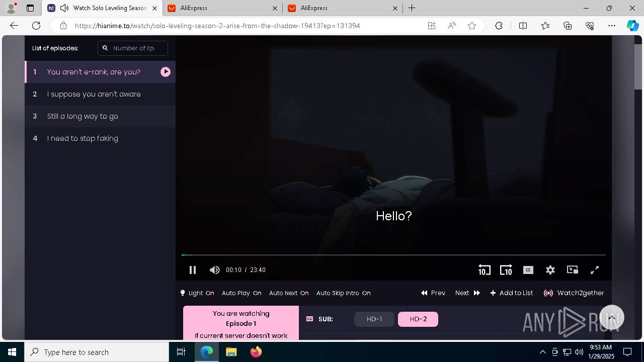Toggle Auto Play setting

(242, 293)
